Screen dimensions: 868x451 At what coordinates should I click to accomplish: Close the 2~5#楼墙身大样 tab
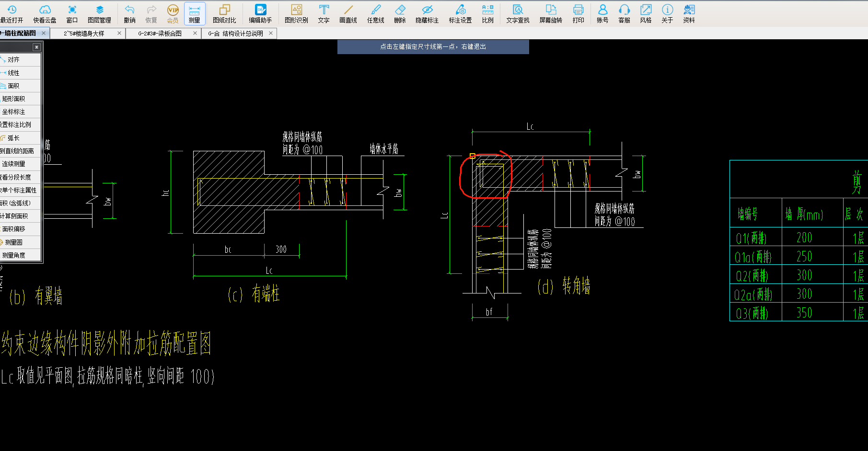point(119,33)
